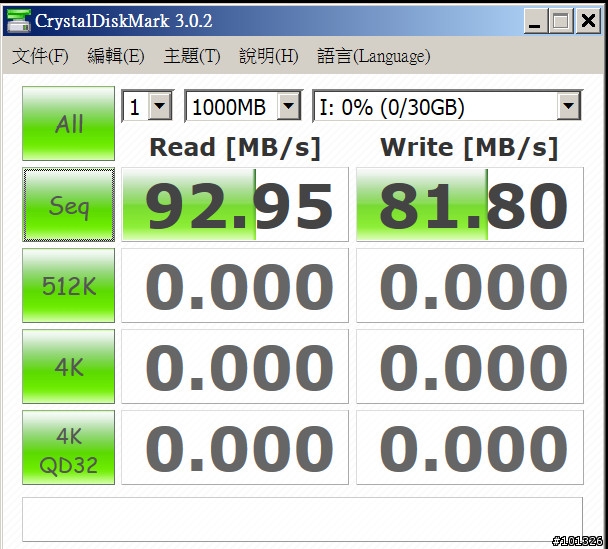
Task: Click the 4K write value 0.000
Action: pyautogui.click(x=470, y=366)
